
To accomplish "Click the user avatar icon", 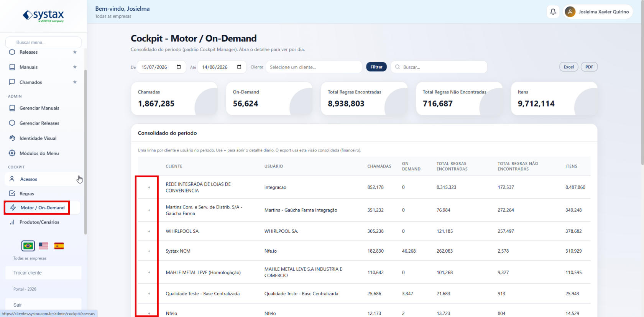I will pyautogui.click(x=570, y=12).
